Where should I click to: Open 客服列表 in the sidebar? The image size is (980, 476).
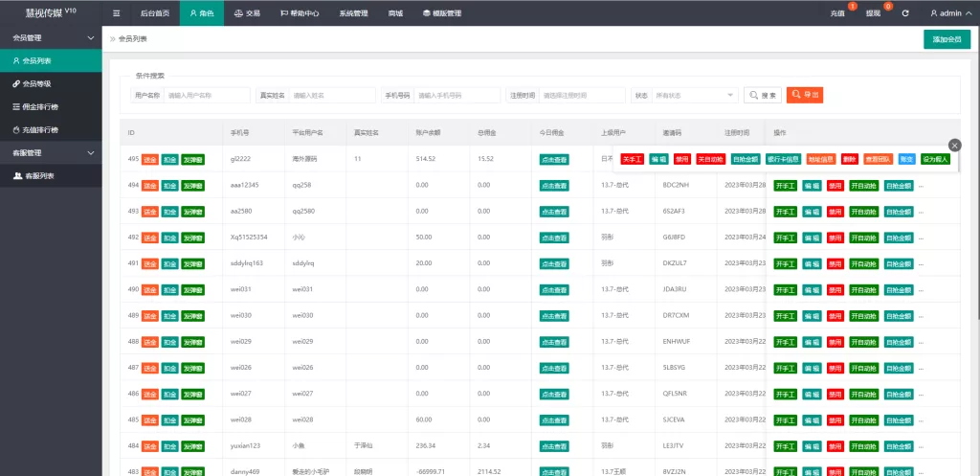point(39,176)
